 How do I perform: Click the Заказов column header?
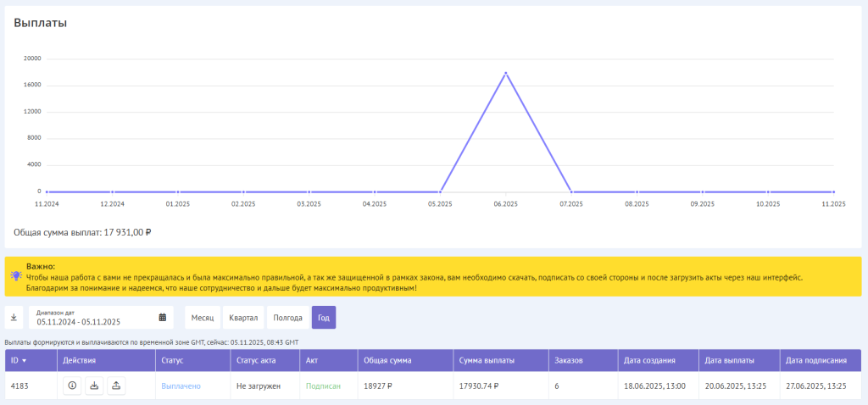pos(568,360)
